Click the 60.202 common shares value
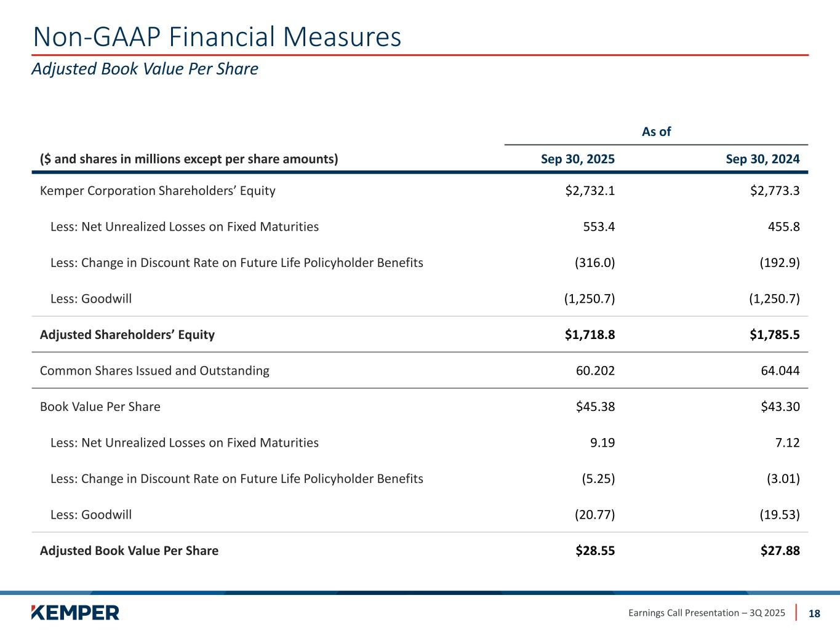 [x=595, y=371]
